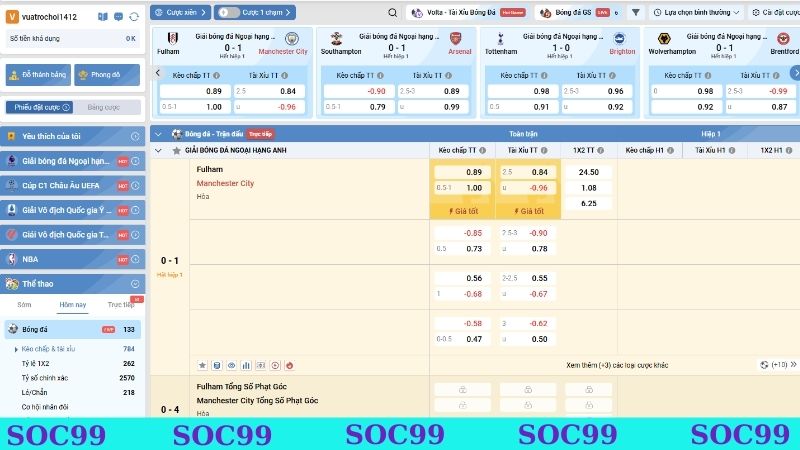Click the Arsenal crest in second match card
Screen dimensions: 800x450
coord(456,39)
